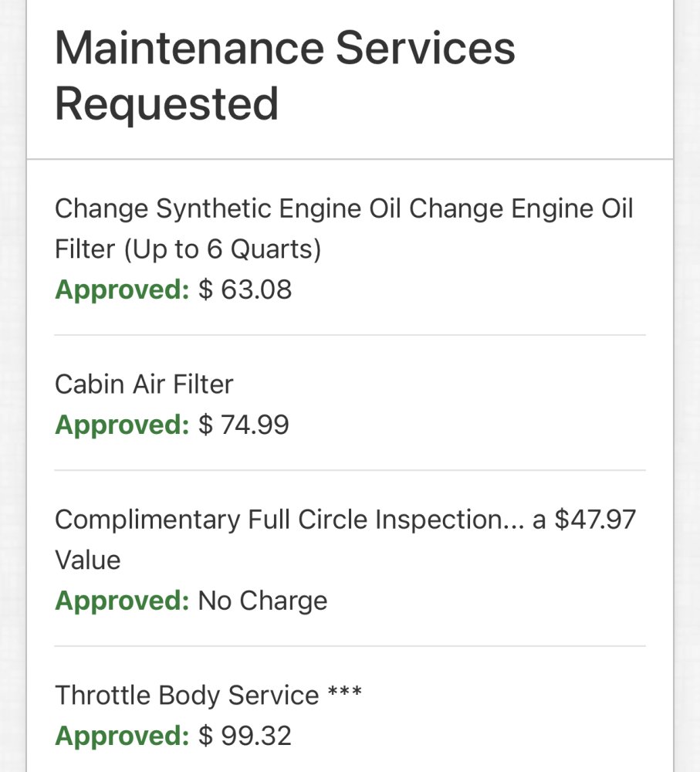Click the word Value under the inspection line

[x=88, y=560]
